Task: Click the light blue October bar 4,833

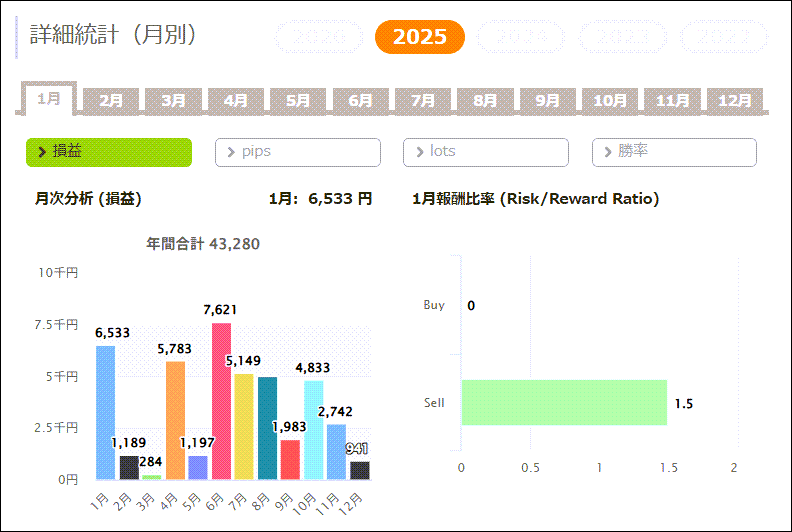Action: click(x=313, y=430)
